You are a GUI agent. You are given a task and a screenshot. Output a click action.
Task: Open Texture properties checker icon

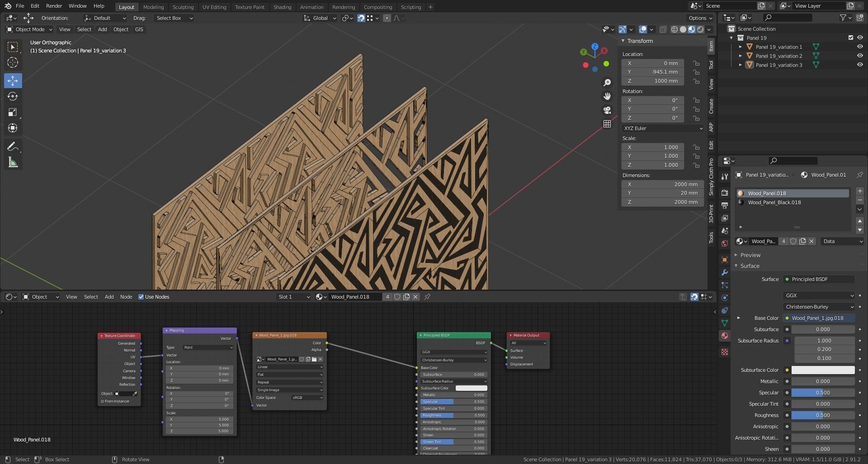click(x=725, y=352)
